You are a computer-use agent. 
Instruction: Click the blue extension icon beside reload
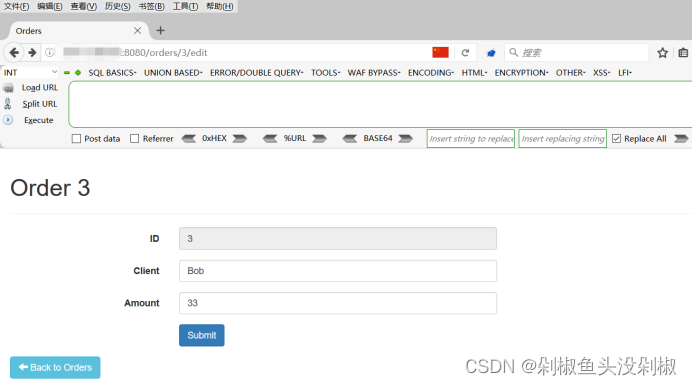(491, 53)
